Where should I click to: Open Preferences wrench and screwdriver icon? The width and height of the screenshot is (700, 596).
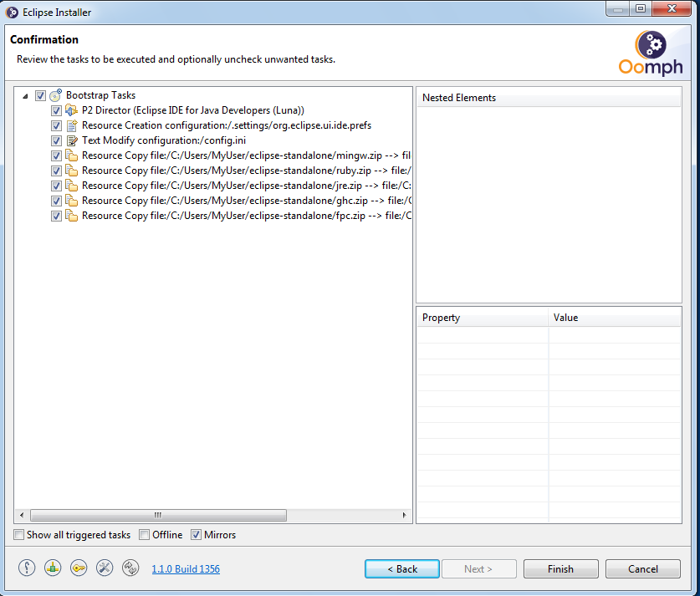click(105, 568)
